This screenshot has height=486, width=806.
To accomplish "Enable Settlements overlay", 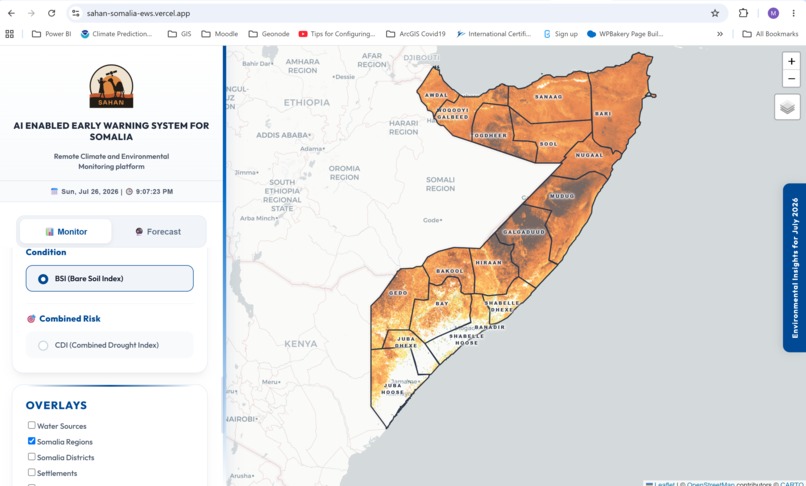I will point(31,472).
